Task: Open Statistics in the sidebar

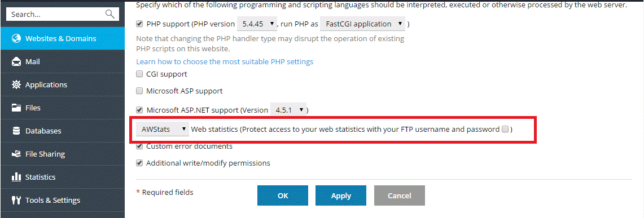Action: pyautogui.click(x=63, y=177)
